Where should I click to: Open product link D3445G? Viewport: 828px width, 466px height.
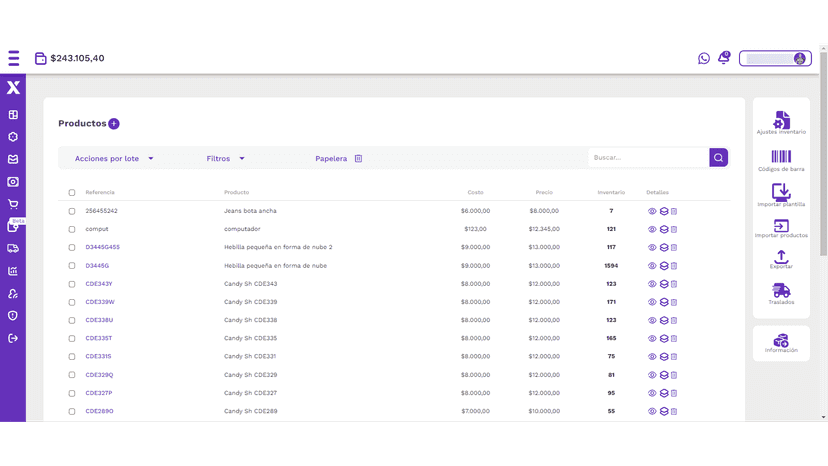[x=97, y=266]
